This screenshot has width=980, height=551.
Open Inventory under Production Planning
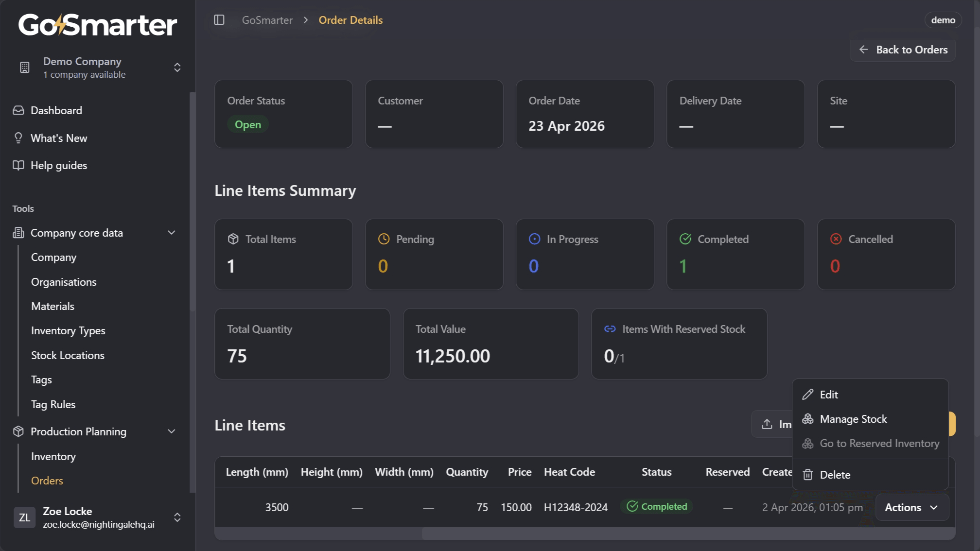[53, 456]
